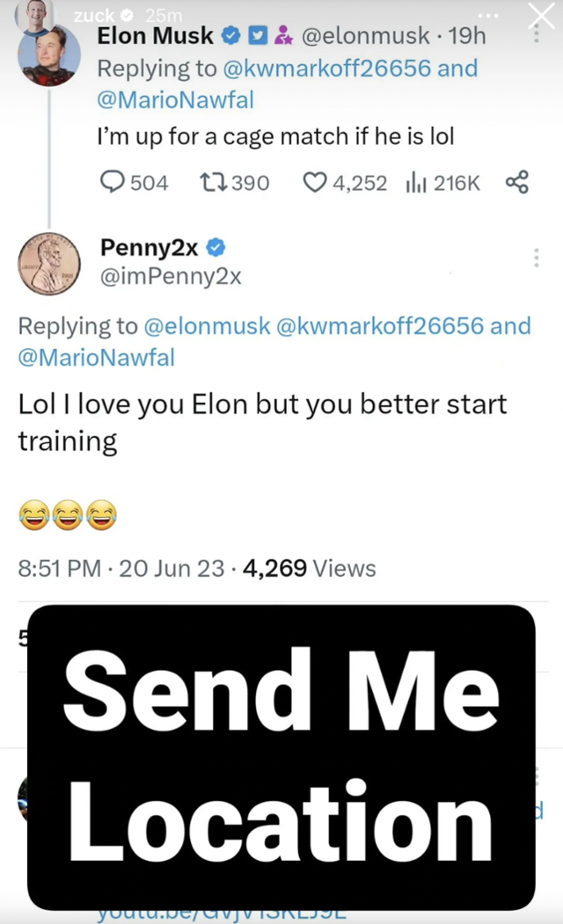Click Elon Musk's blue verified badge
This screenshot has height=924, width=563.
[231, 36]
